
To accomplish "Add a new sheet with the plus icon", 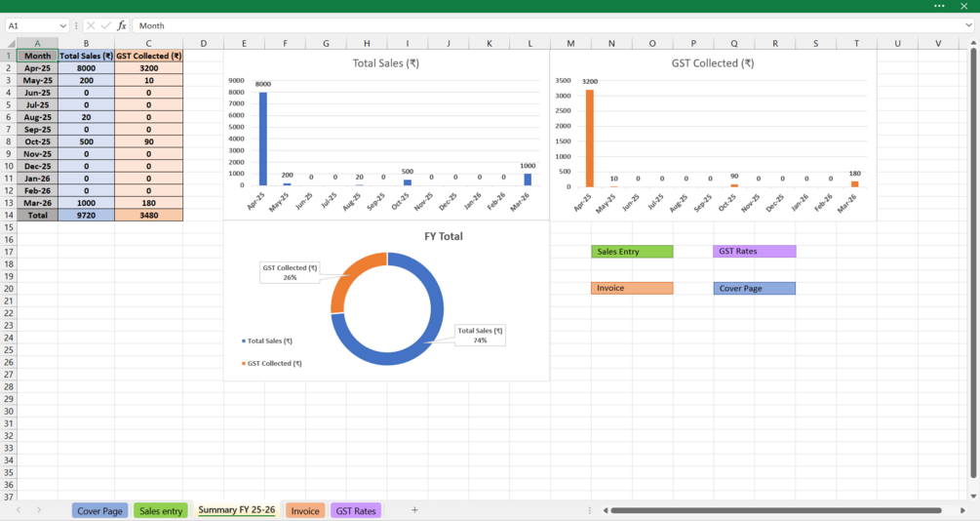I will (414, 510).
